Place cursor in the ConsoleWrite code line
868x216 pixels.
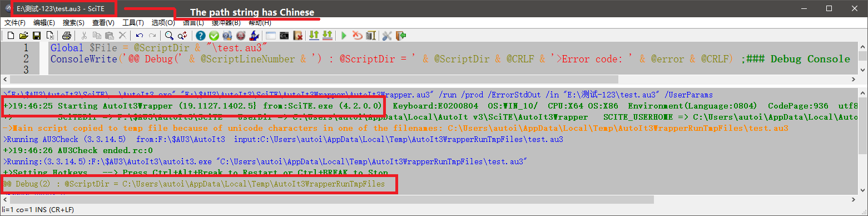pyautogui.click(x=450, y=59)
